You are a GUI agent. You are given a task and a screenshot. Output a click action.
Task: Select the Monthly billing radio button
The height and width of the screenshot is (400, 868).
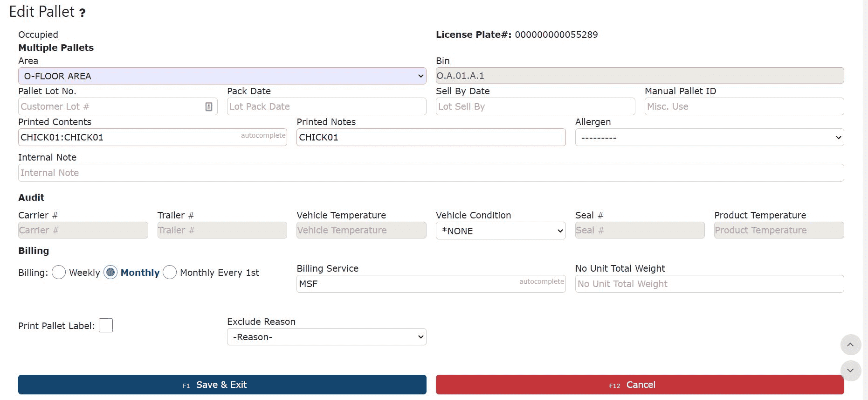pos(110,272)
